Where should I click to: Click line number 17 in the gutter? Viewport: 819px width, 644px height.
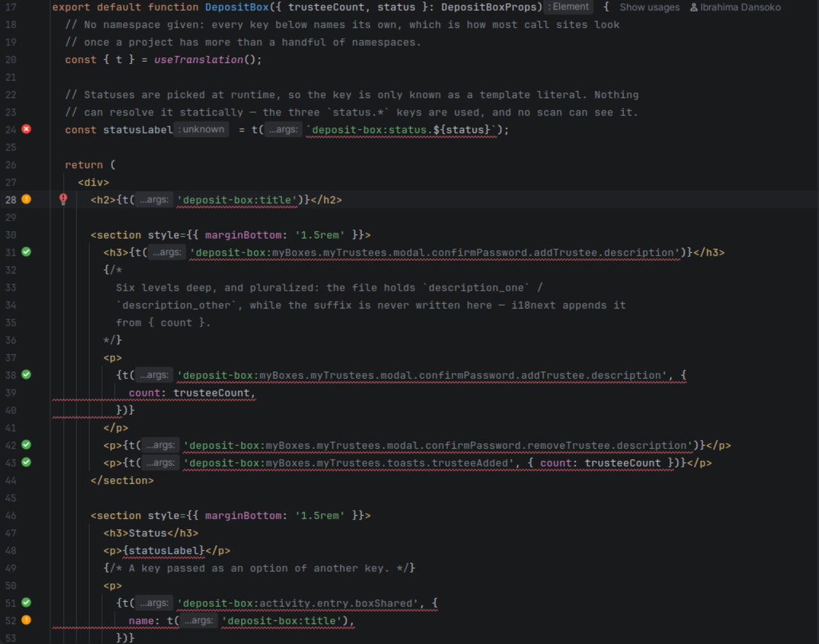pos(11,7)
